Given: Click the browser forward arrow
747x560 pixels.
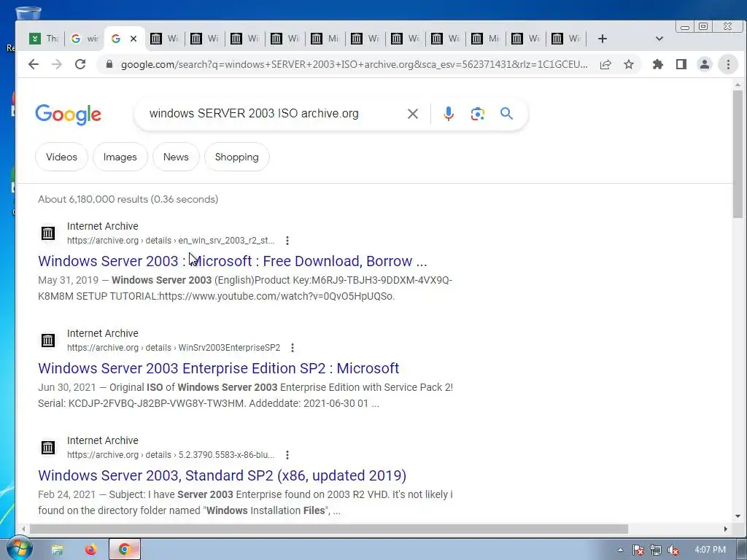Looking at the screenshot, I should [57, 64].
